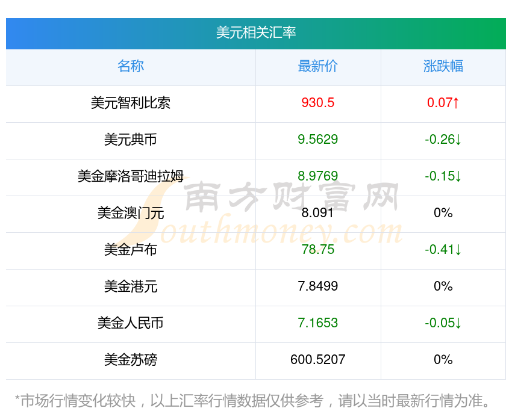Click the change value -0.05↓

coord(443,323)
